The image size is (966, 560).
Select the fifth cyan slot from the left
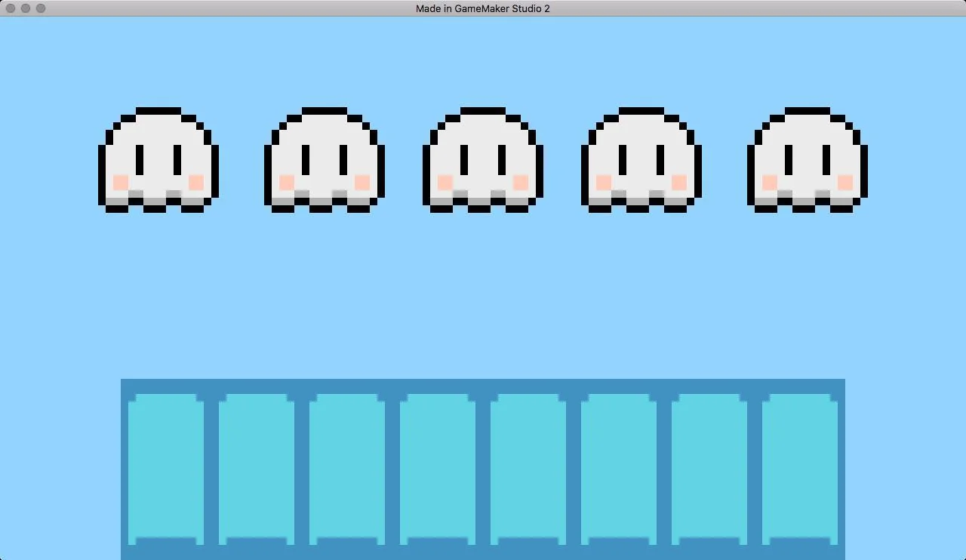pos(528,469)
